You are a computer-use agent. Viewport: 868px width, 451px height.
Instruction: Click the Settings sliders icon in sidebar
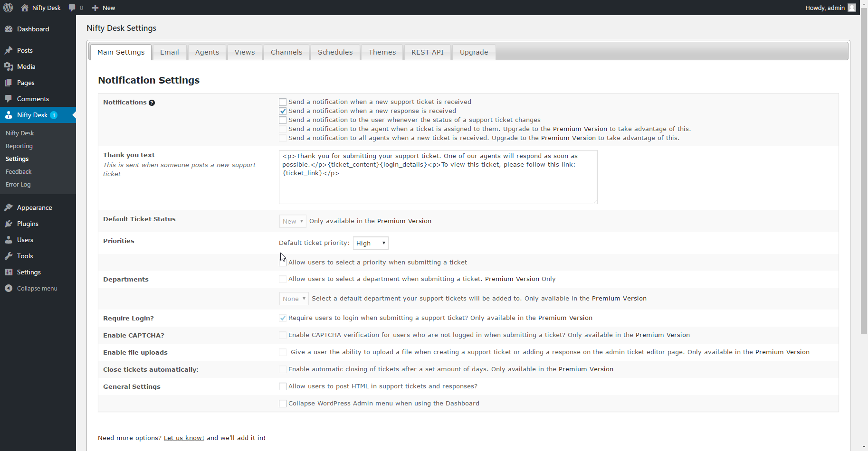coord(9,272)
